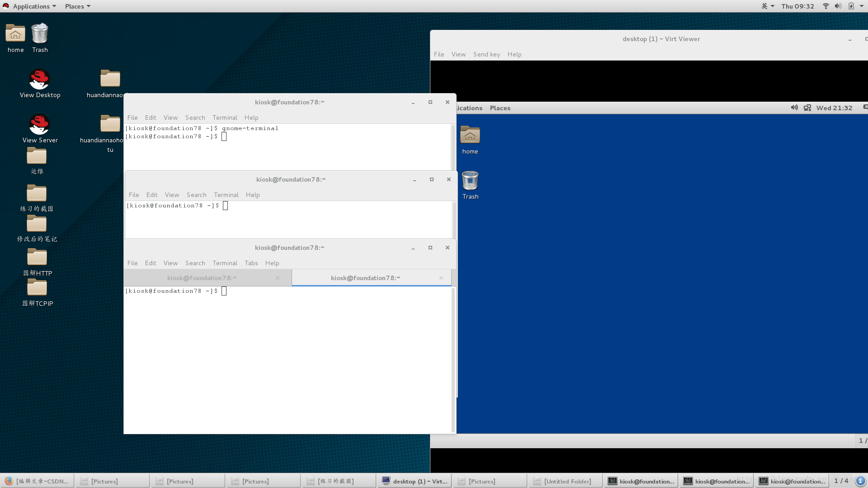
Task: Switch to the desktop (1) - Virt taskbar entry
Action: point(415,481)
